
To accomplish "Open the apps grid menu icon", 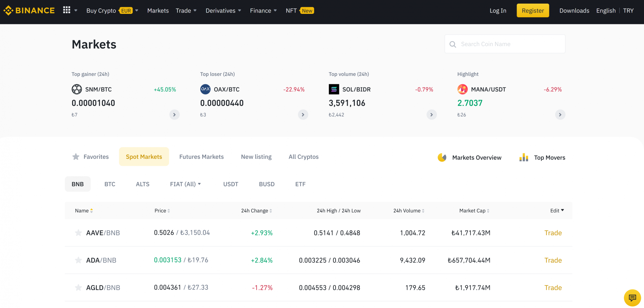I will (x=67, y=10).
